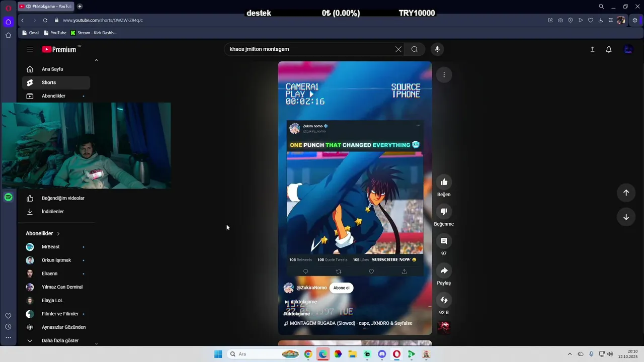This screenshot has height=362, width=644.
Task: Expand Daha fazla göster subscriptions list
Action: click(x=56, y=340)
